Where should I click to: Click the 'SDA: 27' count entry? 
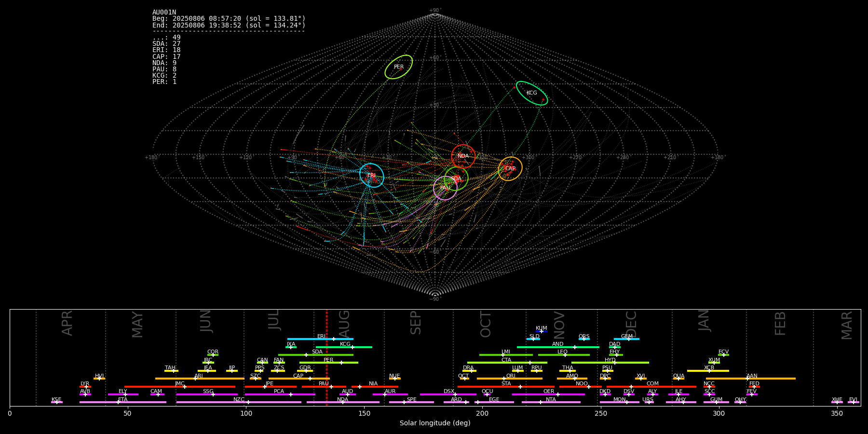pos(166,44)
